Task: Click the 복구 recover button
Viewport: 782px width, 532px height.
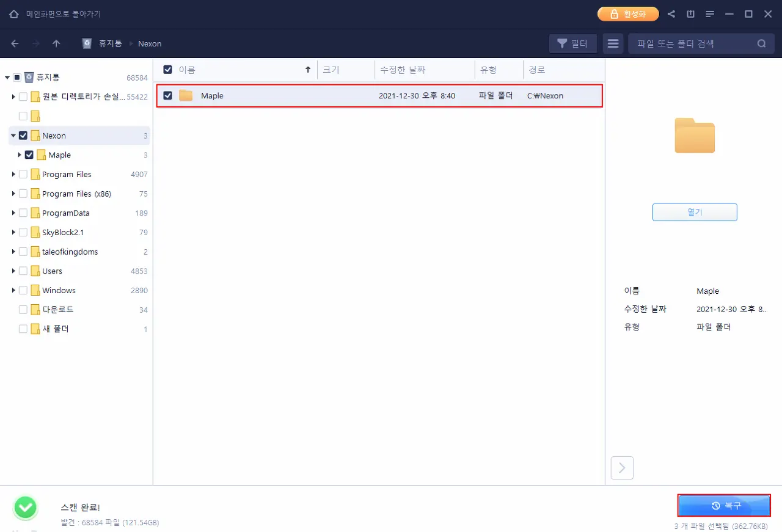Action: [725, 506]
